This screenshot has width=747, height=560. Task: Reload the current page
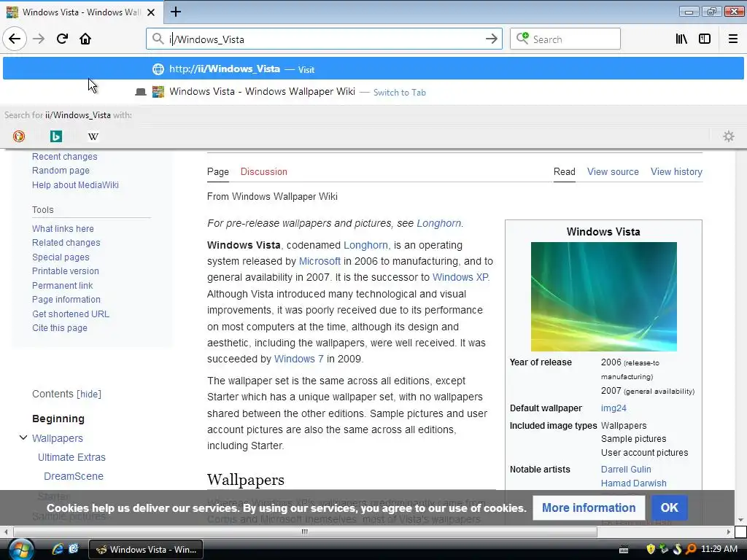[62, 39]
